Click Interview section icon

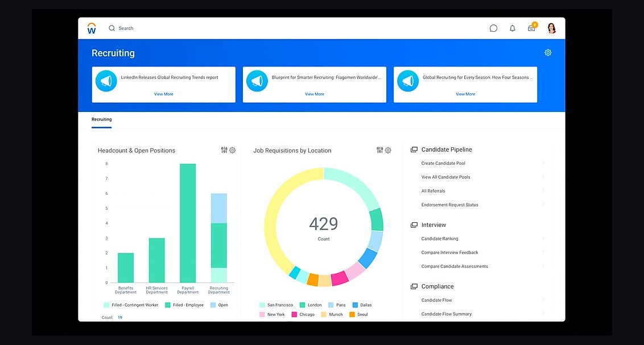[x=414, y=225]
